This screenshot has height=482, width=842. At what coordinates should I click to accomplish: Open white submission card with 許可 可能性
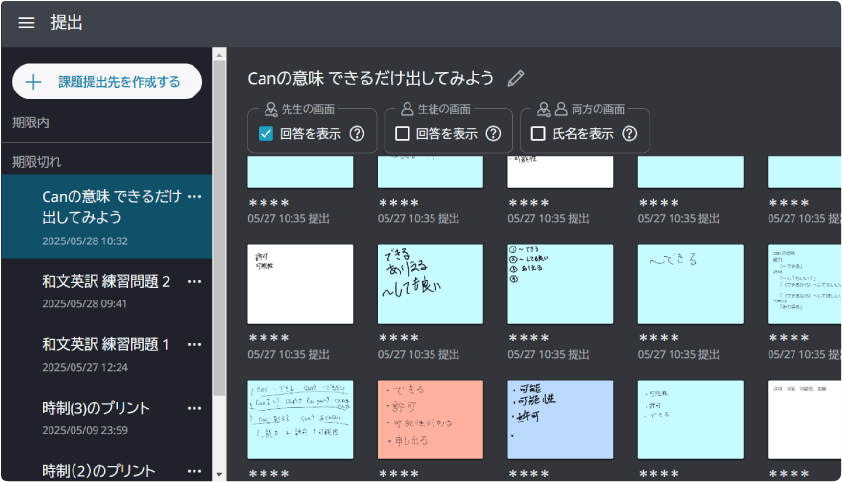(300, 284)
